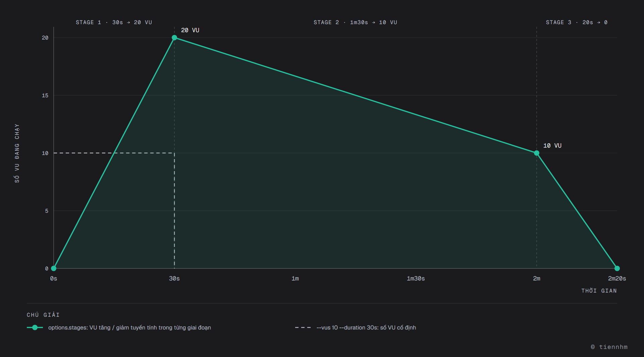644x357 pixels.
Task: Click the '1m30s' time axis tick
Action: [416, 278]
